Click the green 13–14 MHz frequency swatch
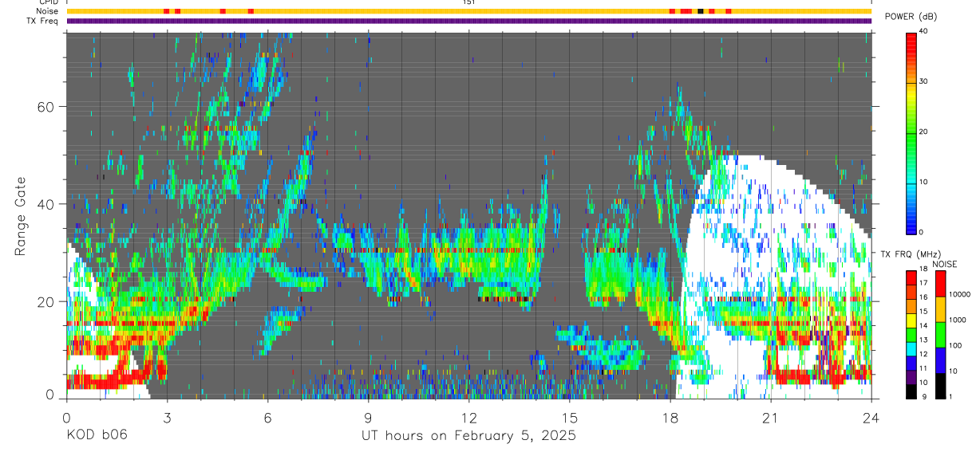The width and height of the screenshot is (980, 452). tap(911, 333)
